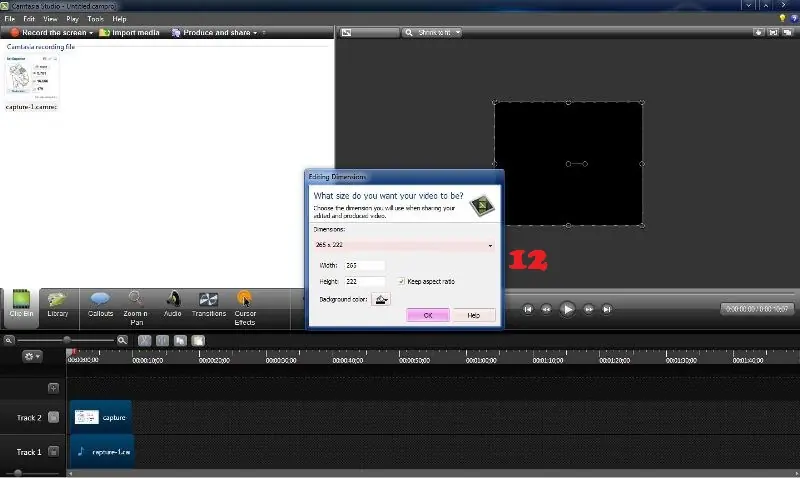
Task: Click Import media button
Action: [130, 33]
